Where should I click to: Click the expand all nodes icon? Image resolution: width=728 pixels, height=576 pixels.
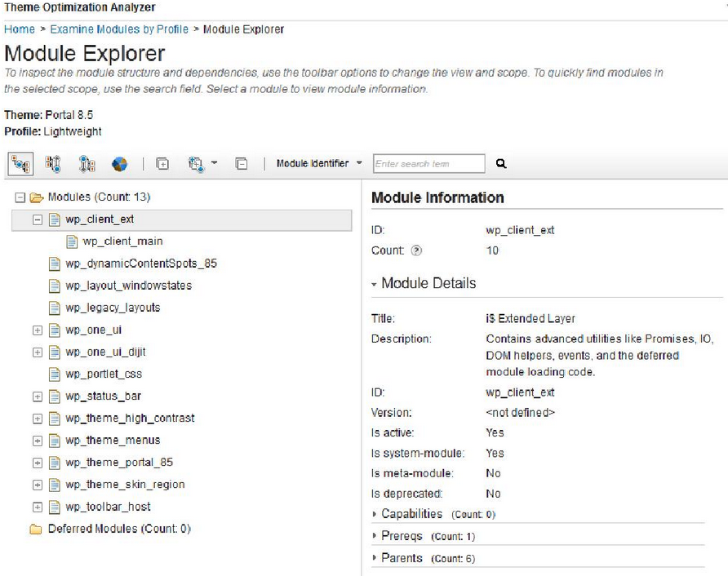point(162,164)
